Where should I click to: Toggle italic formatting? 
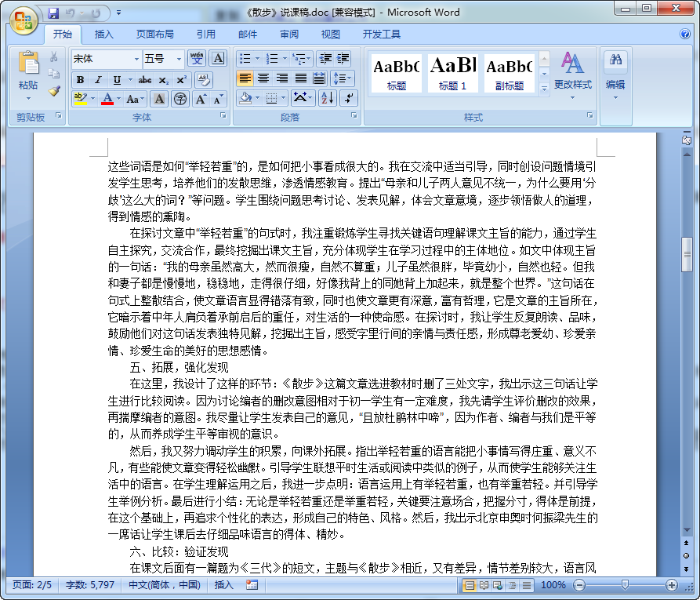(x=98, y=78)
